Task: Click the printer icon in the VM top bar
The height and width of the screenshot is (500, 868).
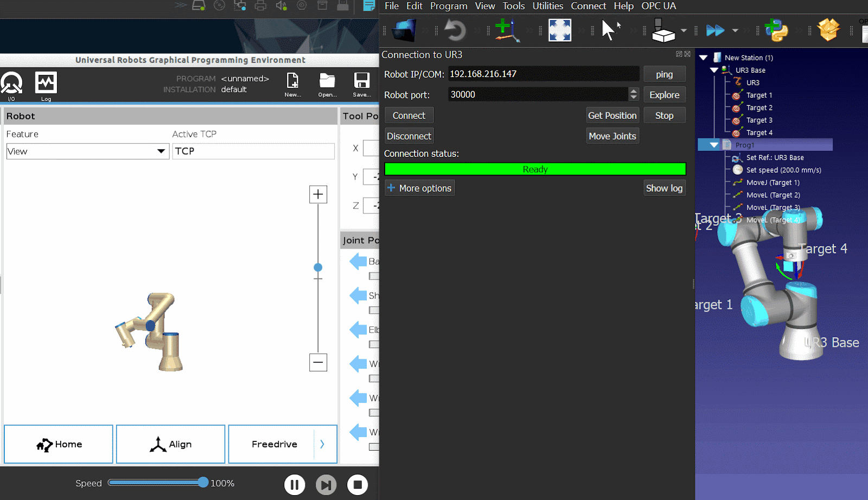Action: coord(260,5)
